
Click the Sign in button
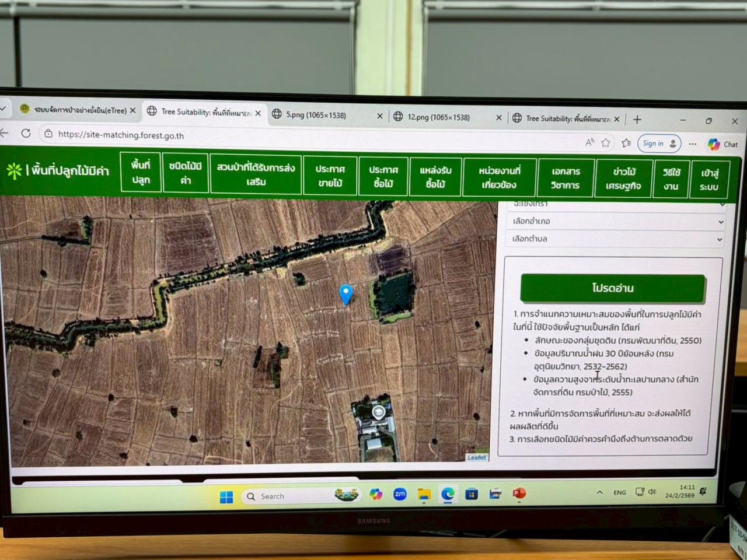point(659,143)
